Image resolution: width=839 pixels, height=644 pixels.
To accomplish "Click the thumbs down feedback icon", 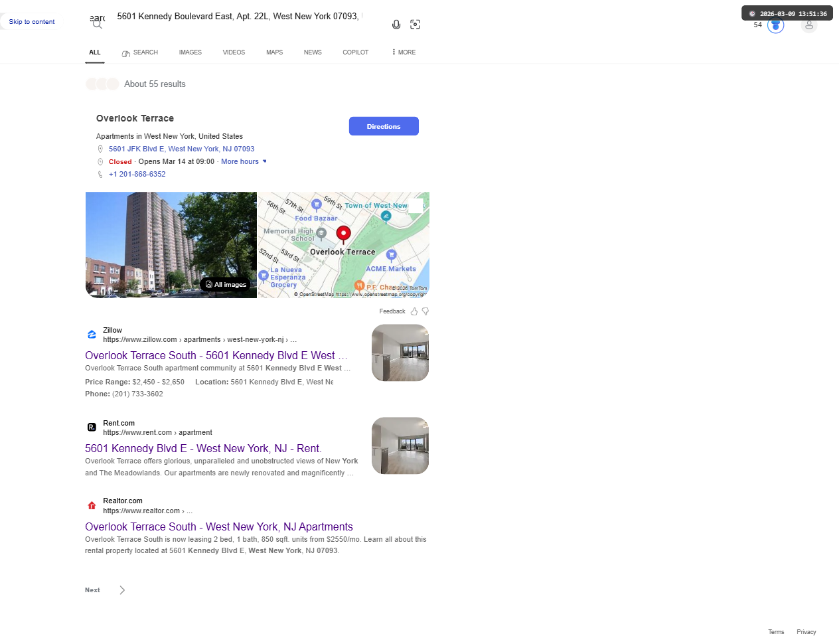I will [x=425, y=311].
